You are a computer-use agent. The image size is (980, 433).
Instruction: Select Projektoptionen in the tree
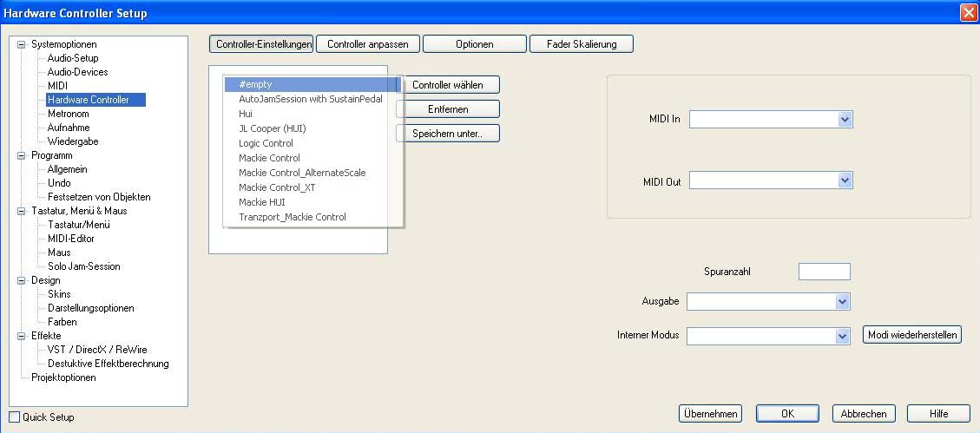point(63,377)
